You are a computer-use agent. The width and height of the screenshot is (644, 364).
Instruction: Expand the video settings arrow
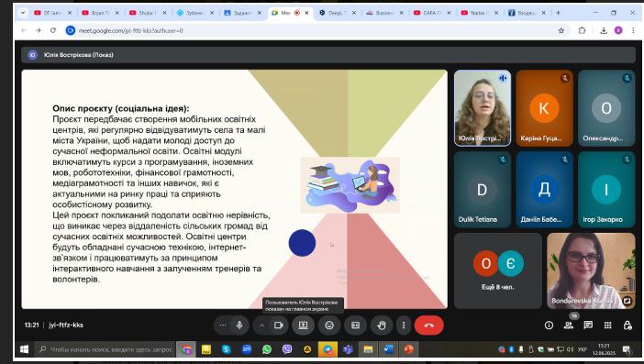pyautogui.click(x=261, y=325)
